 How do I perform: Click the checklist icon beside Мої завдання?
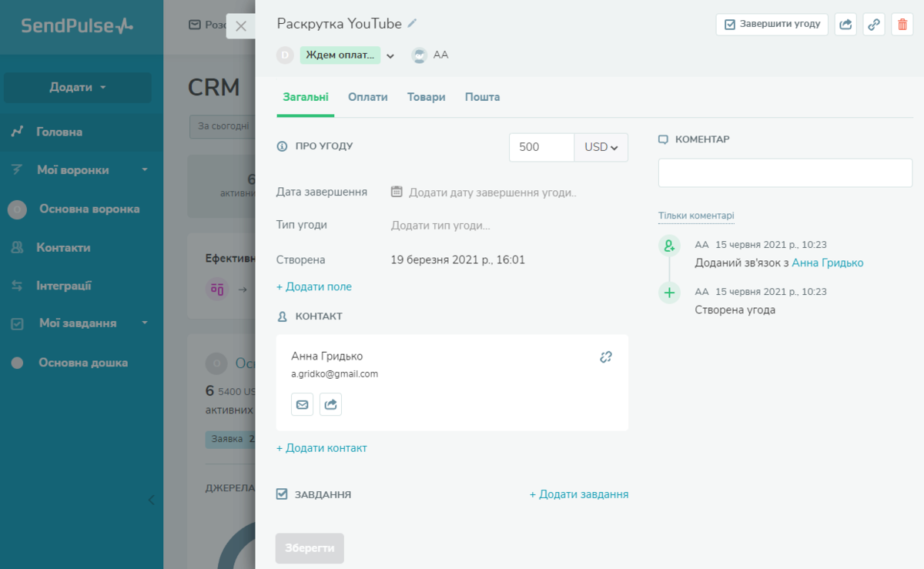pyautogui.click(x=17, y=324)
